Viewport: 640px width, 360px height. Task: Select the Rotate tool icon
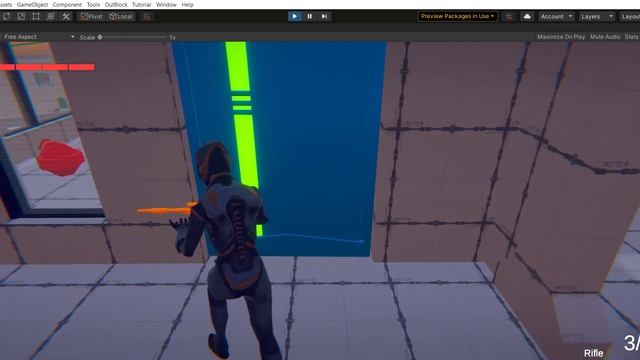coord(7,16)
